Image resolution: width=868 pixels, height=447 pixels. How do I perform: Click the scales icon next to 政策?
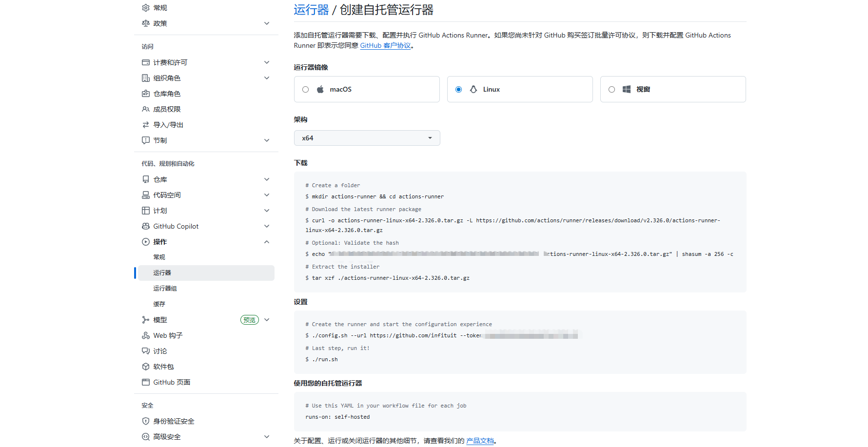pyautogui.click(x=145, y=23)
